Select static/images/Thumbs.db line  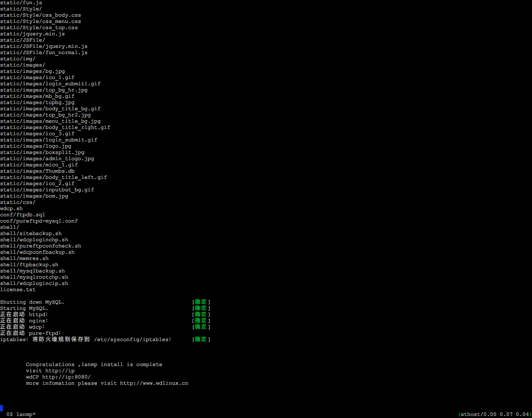pyautogui.click(x=37, y=171)
